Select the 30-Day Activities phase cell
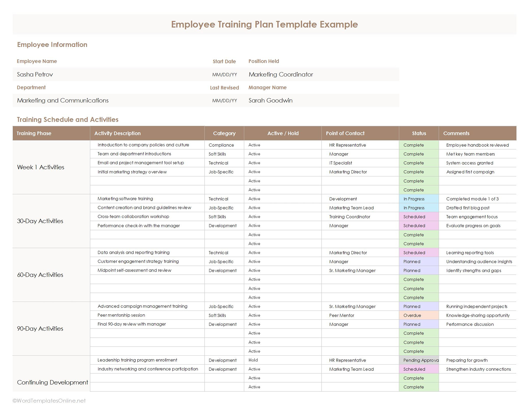This screenshot has width=532, height=413. pyautogui.click(x=51, y=221)
